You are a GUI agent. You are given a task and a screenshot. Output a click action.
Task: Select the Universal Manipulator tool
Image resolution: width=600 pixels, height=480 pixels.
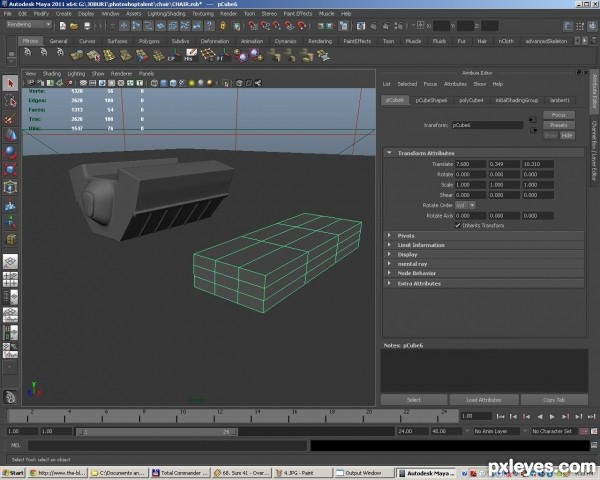[10, 187]
